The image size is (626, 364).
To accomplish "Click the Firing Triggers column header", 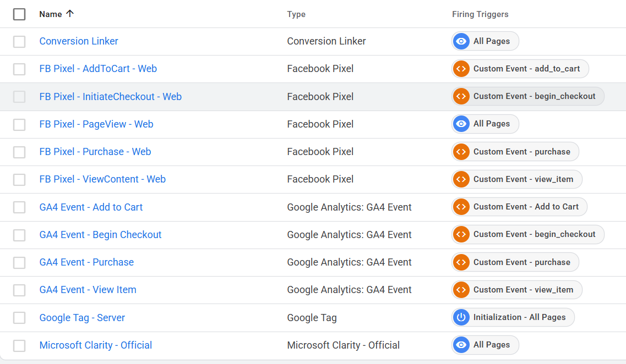I will coord(480,14).
